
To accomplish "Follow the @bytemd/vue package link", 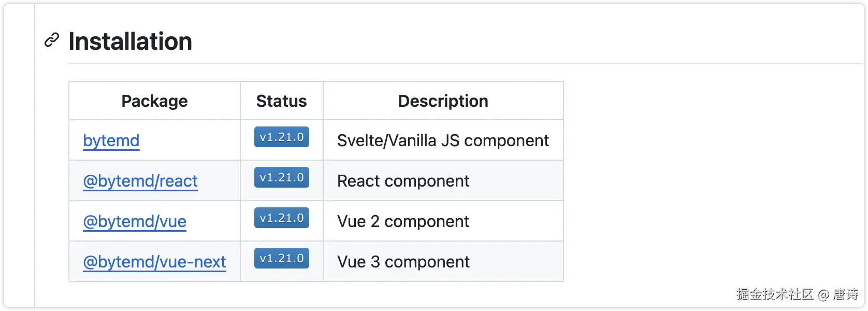I will [x=134, y=221].
